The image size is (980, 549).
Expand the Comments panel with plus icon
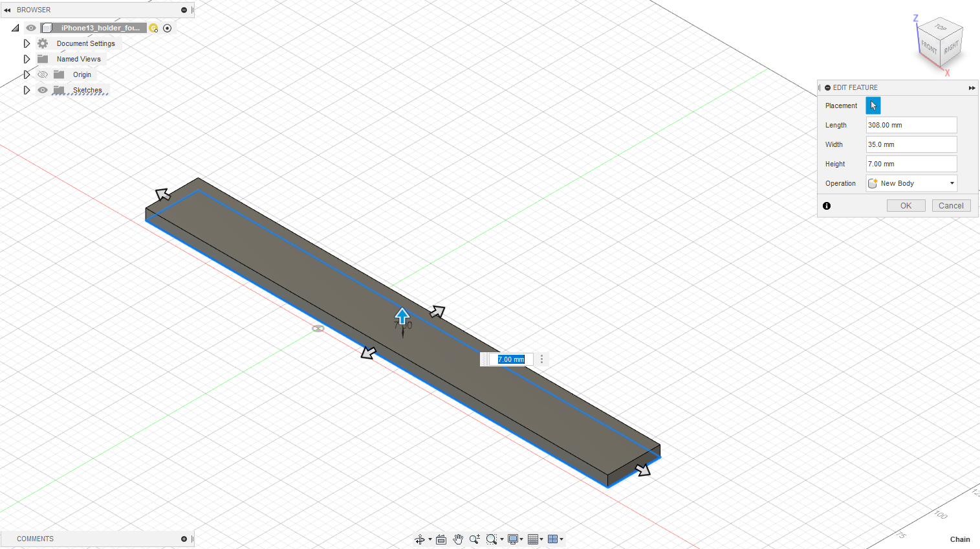(184, 539)
